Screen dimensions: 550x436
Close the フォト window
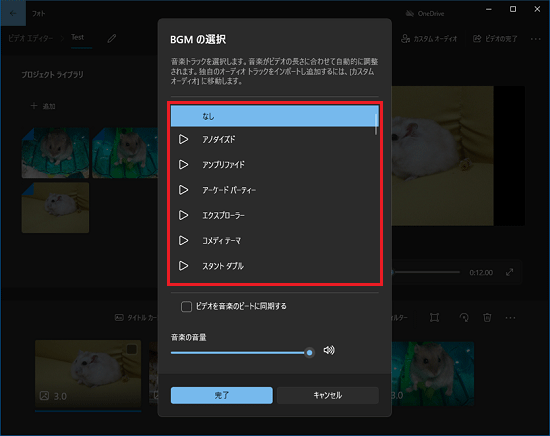coord(537,9)
